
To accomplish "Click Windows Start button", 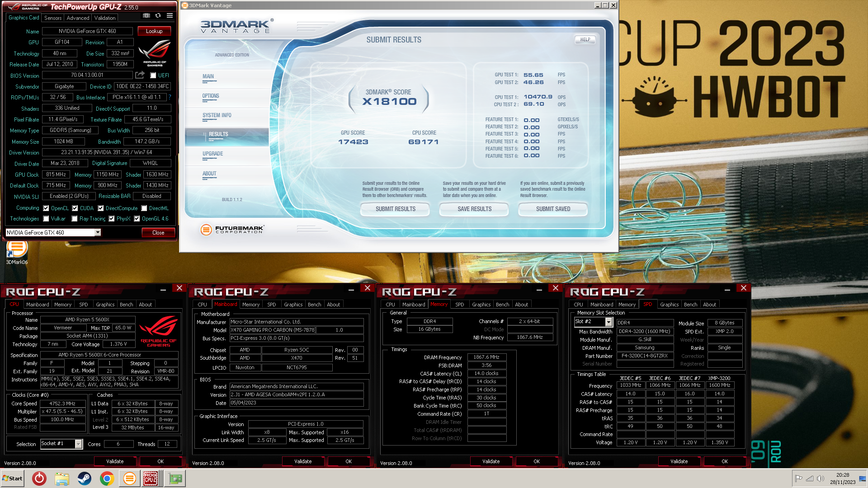I will [x=12, y=479].
